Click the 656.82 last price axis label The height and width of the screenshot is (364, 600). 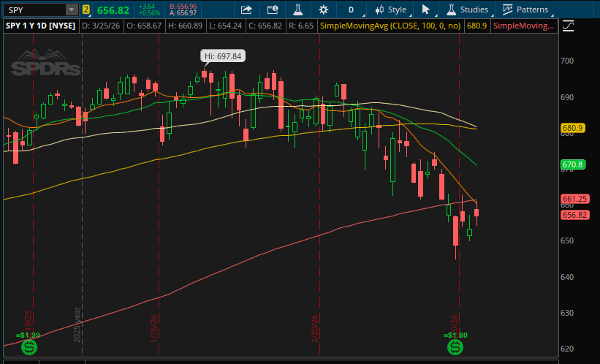point(574,215)
